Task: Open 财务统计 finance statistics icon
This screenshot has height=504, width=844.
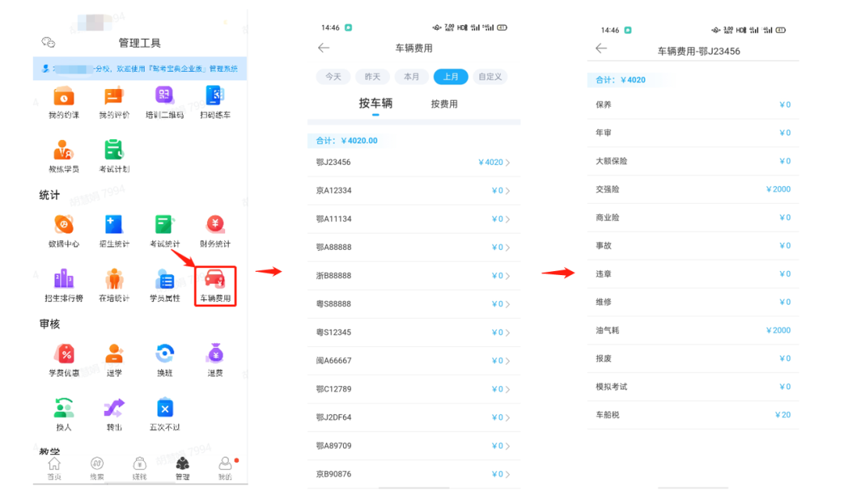Action: (x=215, y=225)
